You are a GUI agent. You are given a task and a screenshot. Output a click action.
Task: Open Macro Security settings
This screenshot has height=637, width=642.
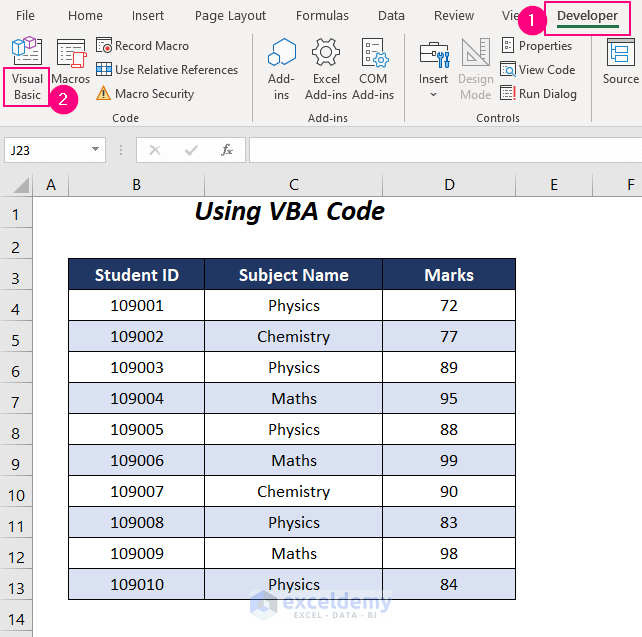coord(145,94)
